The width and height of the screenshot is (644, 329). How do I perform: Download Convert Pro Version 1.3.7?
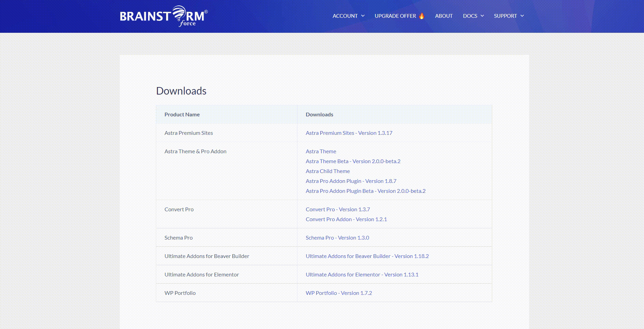[338, 209]
